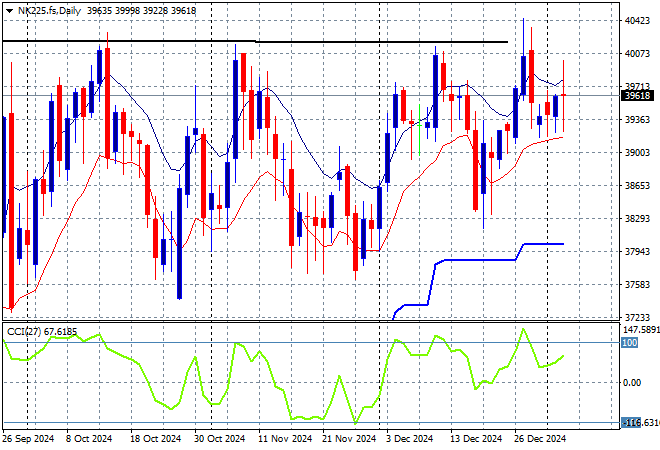Click the 38653 price axis label
Viewport: 660px width, 450px height.
click(x=637, y=186)
